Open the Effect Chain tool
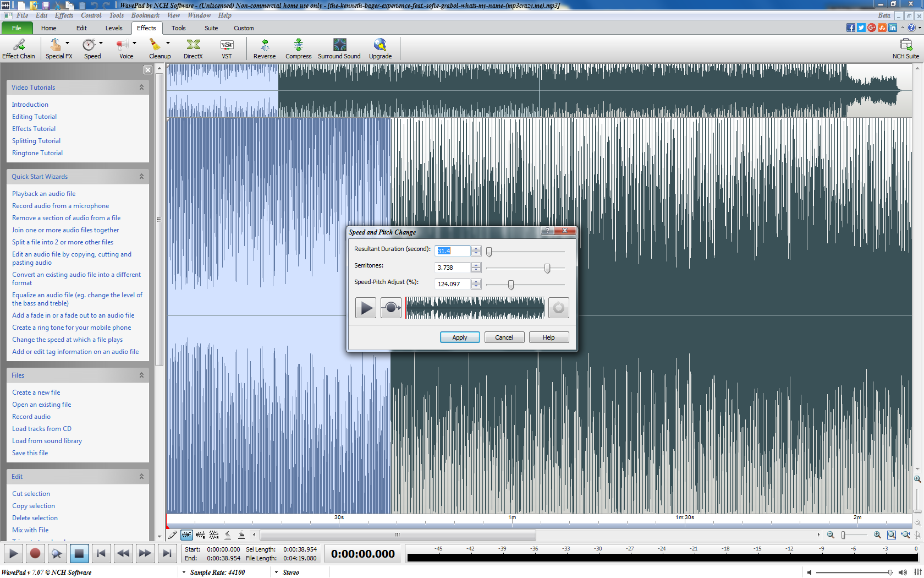 (x=19, y=48)
